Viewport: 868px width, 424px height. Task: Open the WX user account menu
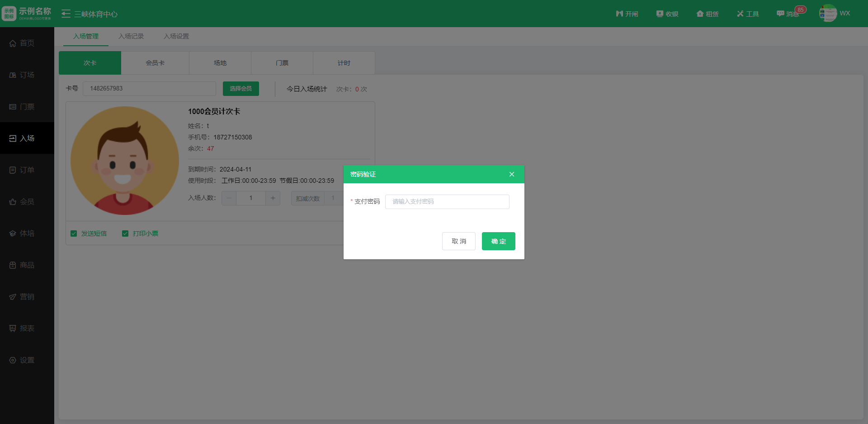[835, 13]
